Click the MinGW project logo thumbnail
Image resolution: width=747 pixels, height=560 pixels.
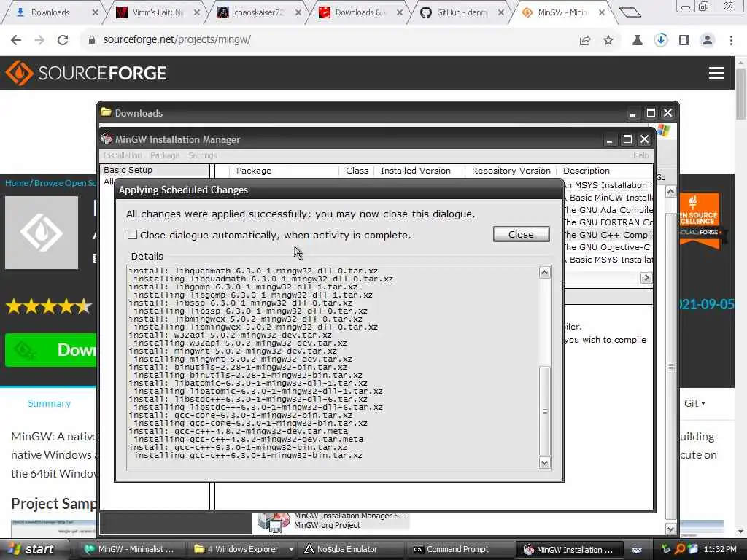coord(42,233)
